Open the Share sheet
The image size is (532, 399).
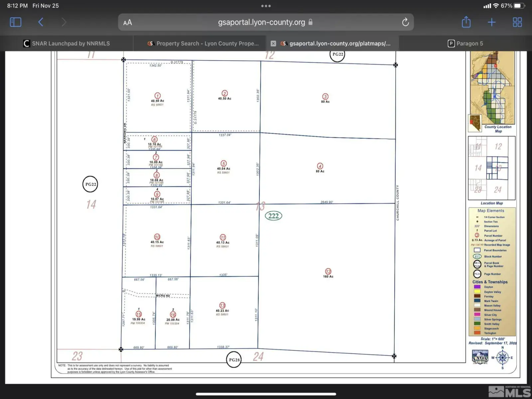point(466,22)
